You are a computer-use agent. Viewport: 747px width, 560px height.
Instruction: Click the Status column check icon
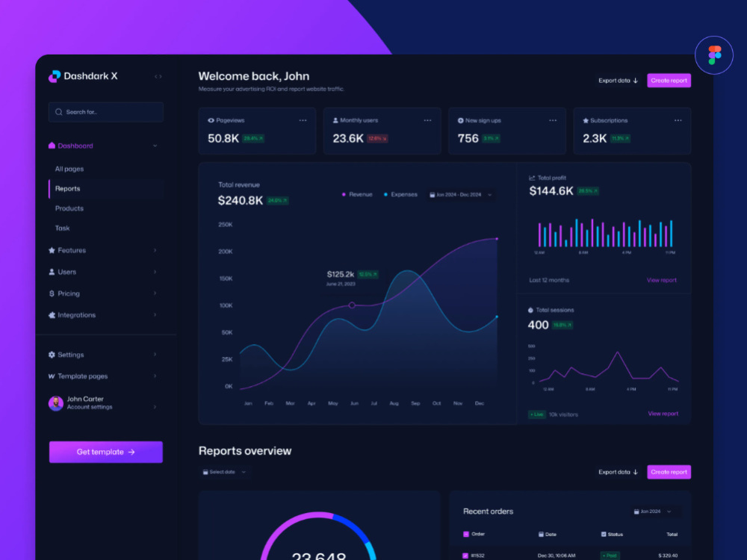coord(604,535)
